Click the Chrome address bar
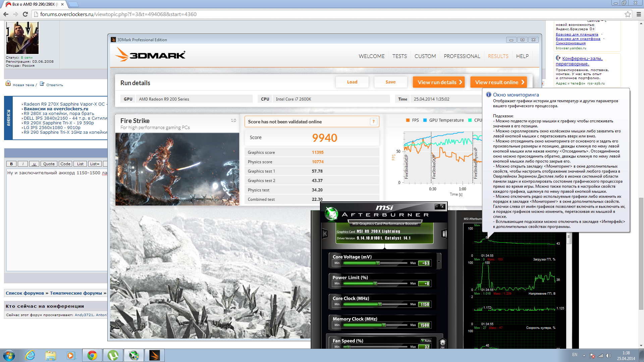 pos(235,14)
